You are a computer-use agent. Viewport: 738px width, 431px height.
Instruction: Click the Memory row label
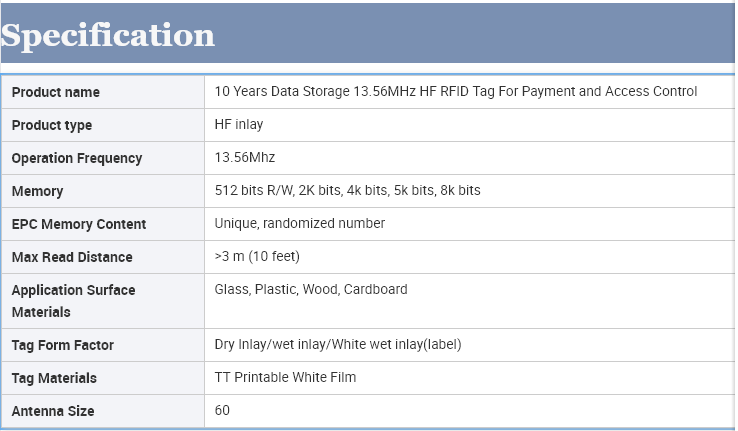tap(38, 191)
